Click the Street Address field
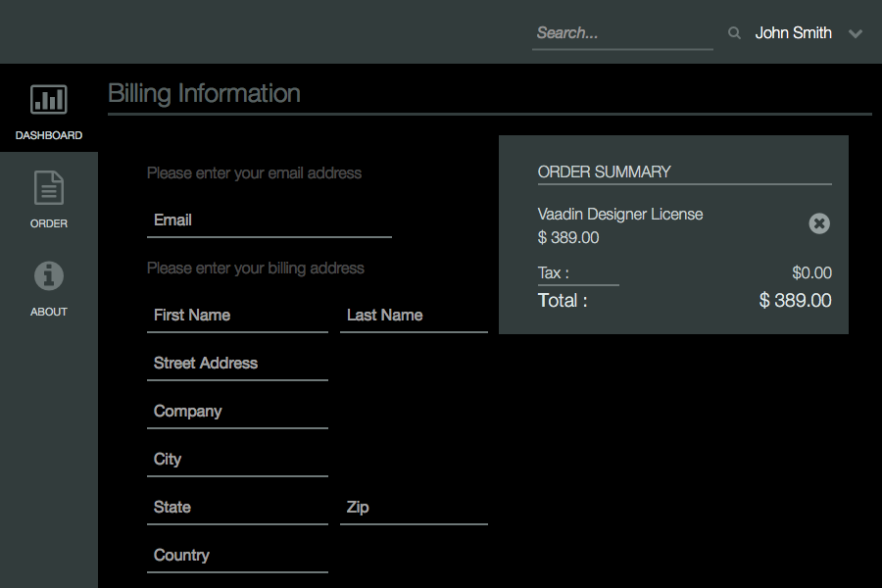Image resolution: width=882 pixels, height=588 pixels. click(x=237, y=364)
